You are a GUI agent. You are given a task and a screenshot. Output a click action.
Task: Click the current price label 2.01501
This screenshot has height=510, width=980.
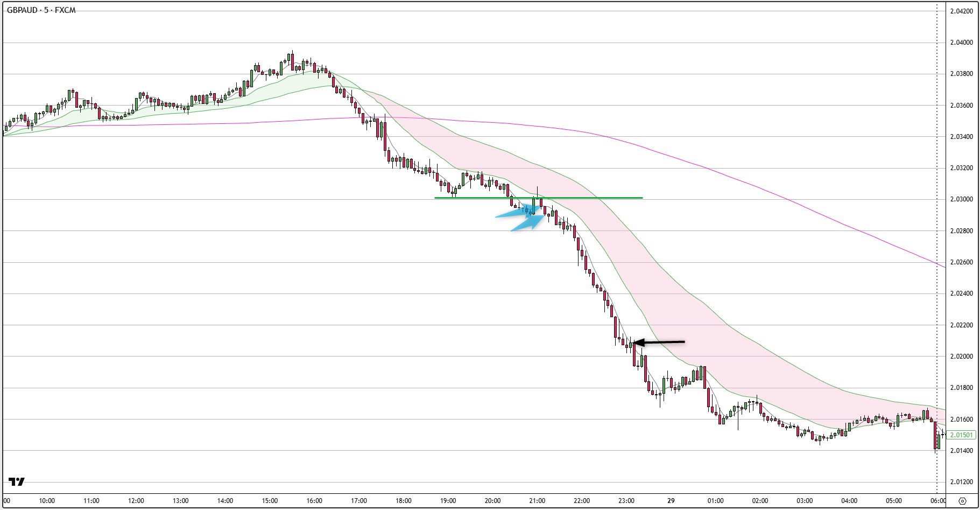pyautogui.click(x=961, y=435)
